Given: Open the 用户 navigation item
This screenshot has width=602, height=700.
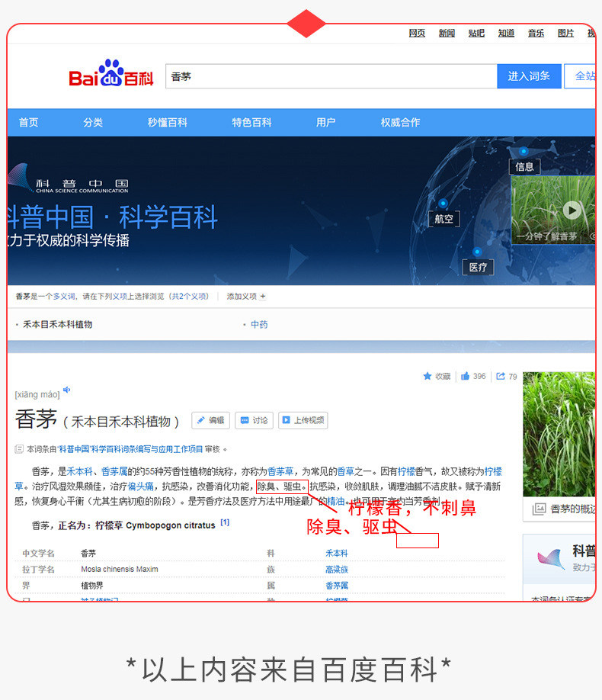Looking at the screenshot, I should (326, 122).
